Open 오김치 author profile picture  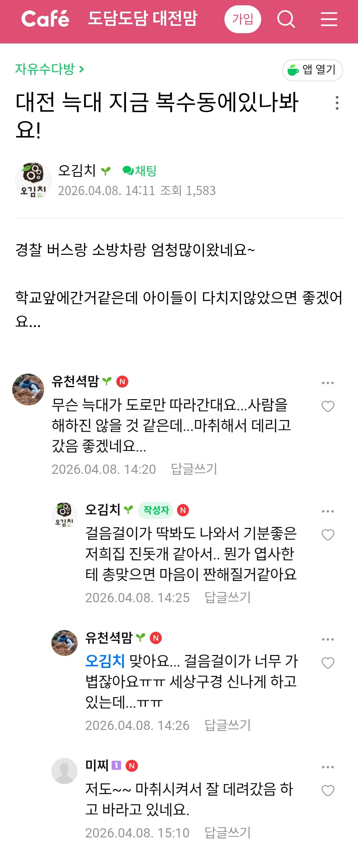point(33,180)
